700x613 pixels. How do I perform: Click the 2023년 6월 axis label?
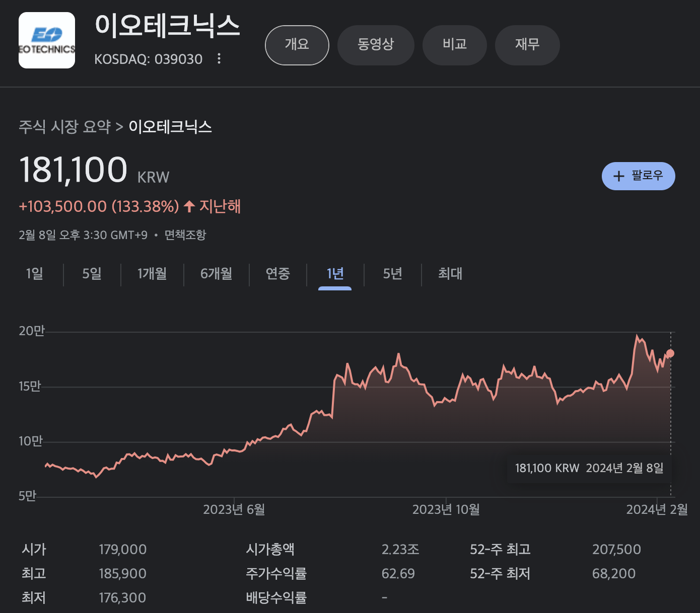(234, 510)
